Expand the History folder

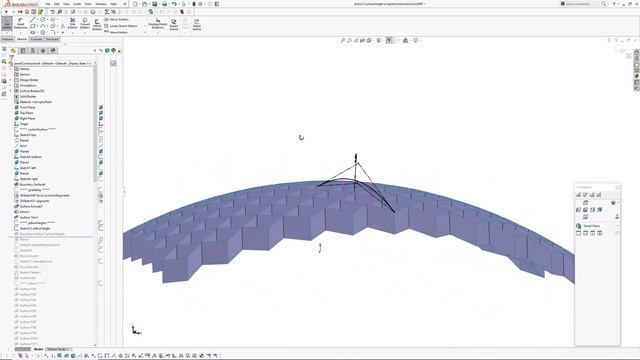(11, 69)
